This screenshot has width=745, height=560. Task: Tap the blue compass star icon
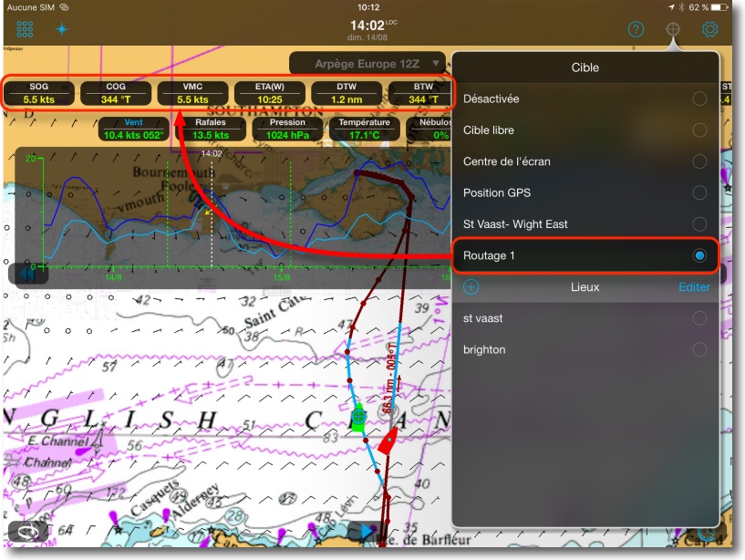pyautogui.click(x=62, y=29)
